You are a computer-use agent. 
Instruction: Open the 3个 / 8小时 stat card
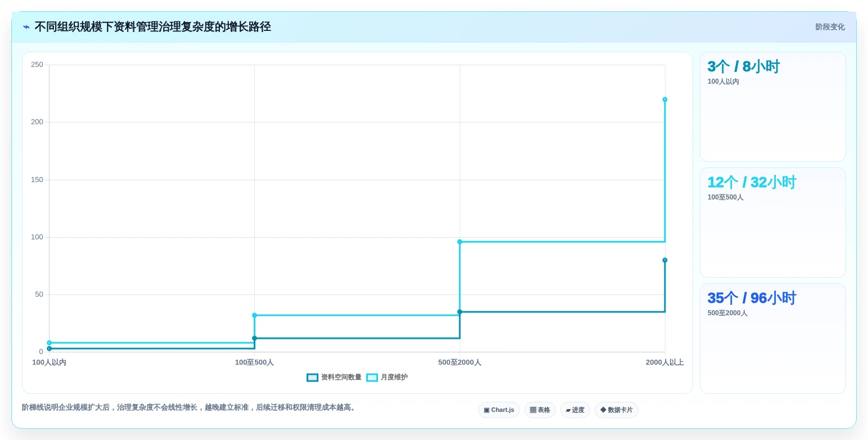(773, 107)
